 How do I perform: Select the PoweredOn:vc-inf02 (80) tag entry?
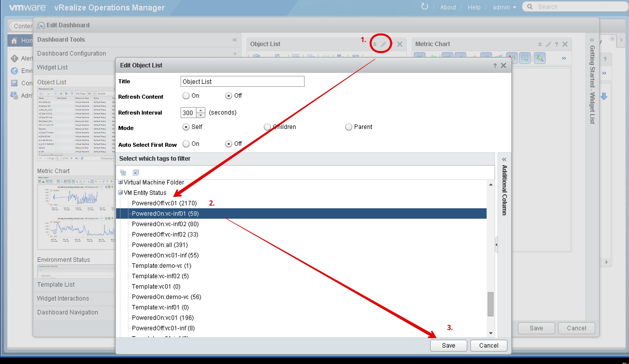[x=165, y=224]
